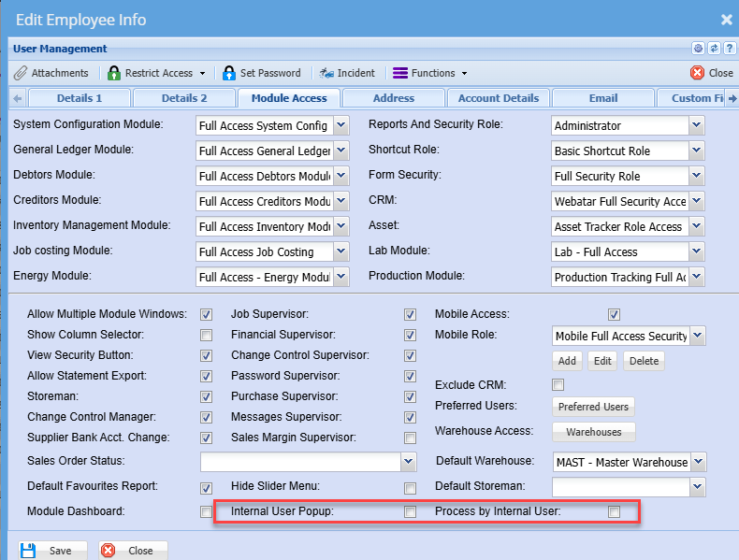739x560 pixels.
Task: Click the Restrict Access padlock icon
Action: tap(113, 73)
